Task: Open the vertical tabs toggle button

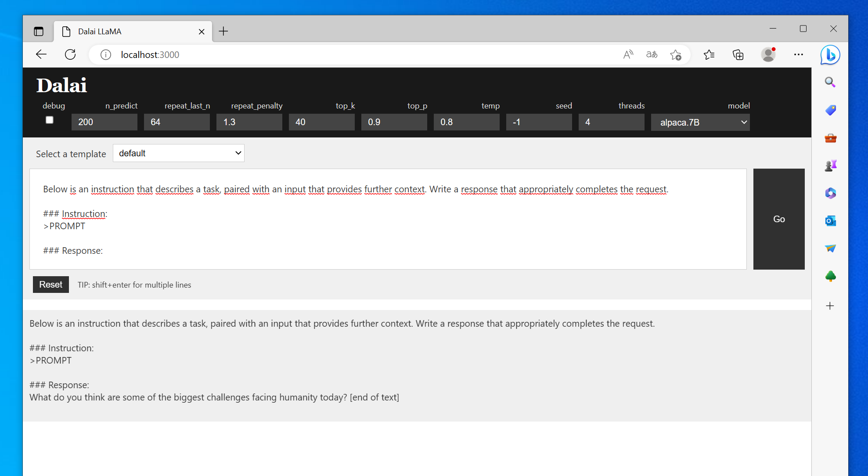Action: [x=39, y=31]
